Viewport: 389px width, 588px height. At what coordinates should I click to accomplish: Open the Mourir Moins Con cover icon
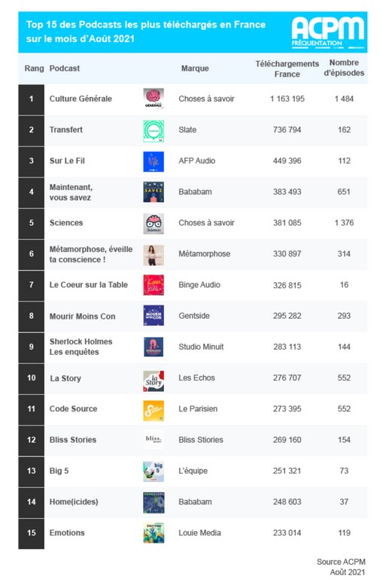pyautogui.click(x=153, y=315)
